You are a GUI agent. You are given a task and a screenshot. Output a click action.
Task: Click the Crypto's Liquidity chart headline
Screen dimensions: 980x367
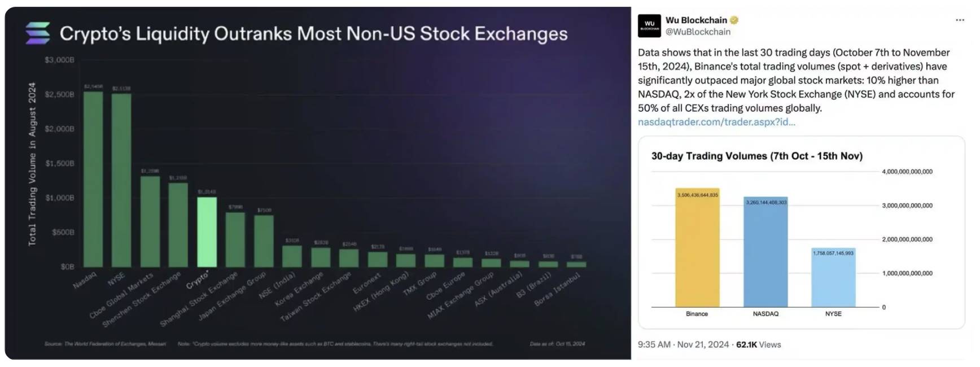[x=313, y=34]
